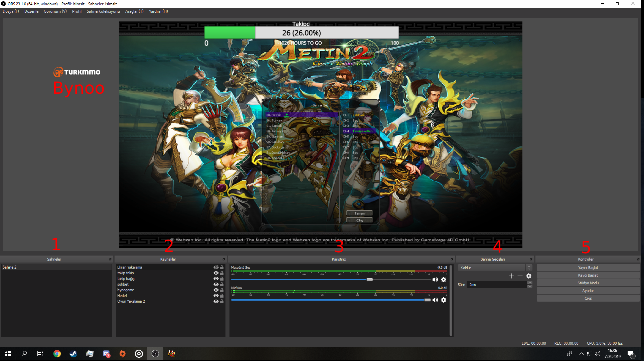Click the Süre duration input field
Viewport: 644px width, 361px height.
click(x=497, y=285)
